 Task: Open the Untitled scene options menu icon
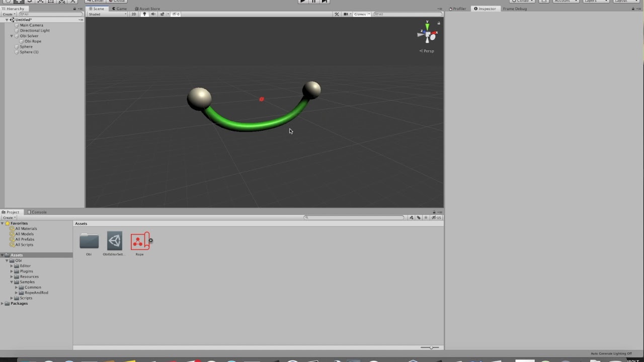(81, 20)
